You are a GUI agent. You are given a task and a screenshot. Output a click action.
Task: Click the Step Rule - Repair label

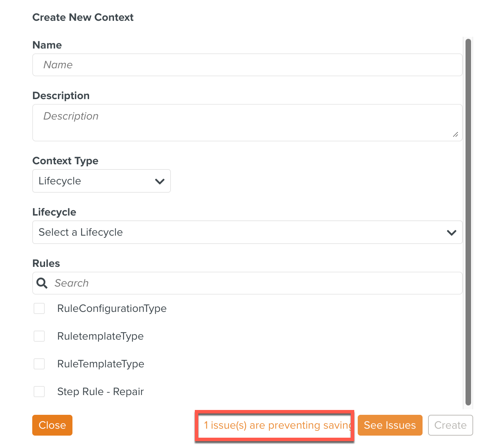(x=101, y=392)
